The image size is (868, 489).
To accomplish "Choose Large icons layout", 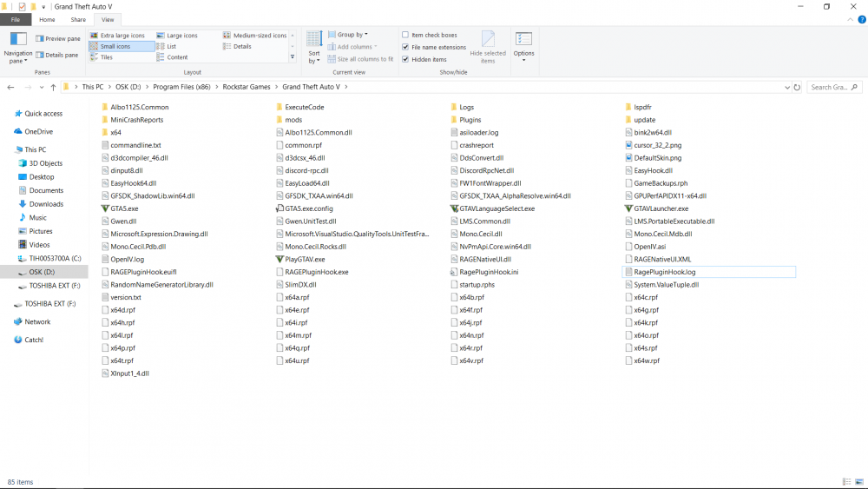I will click(177, 36).
